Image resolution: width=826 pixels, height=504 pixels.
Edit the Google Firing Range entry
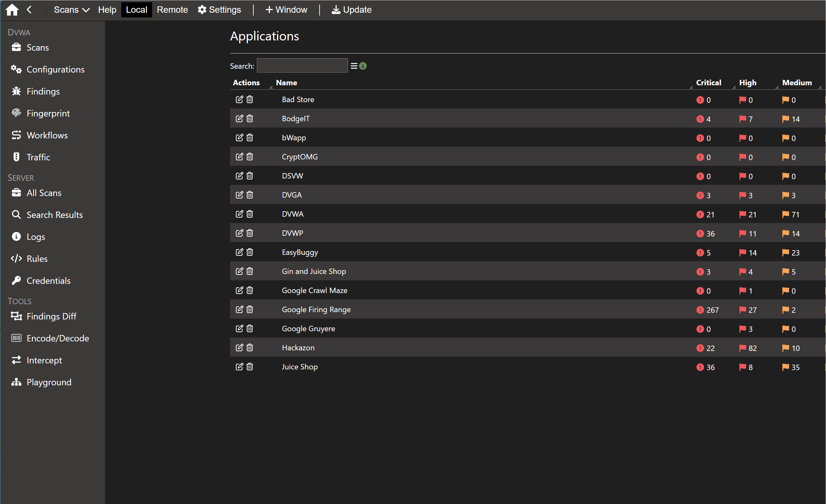pyautogui.click(x=239, y=310)
